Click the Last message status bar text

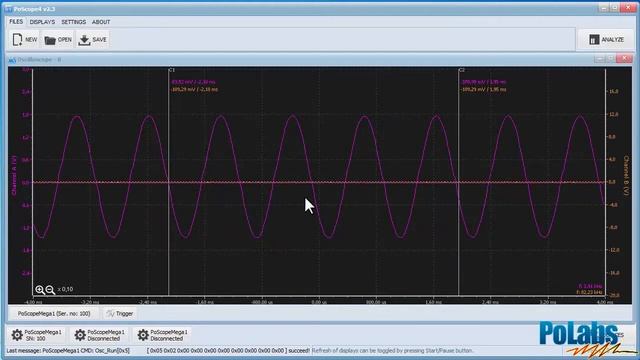click(x=68, y=351)
